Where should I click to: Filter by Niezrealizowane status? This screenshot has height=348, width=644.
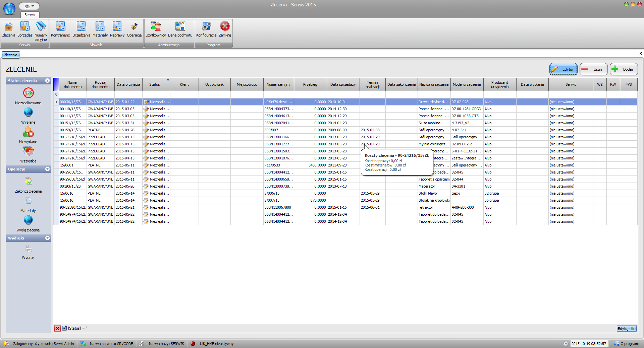(x=29, y=93)
